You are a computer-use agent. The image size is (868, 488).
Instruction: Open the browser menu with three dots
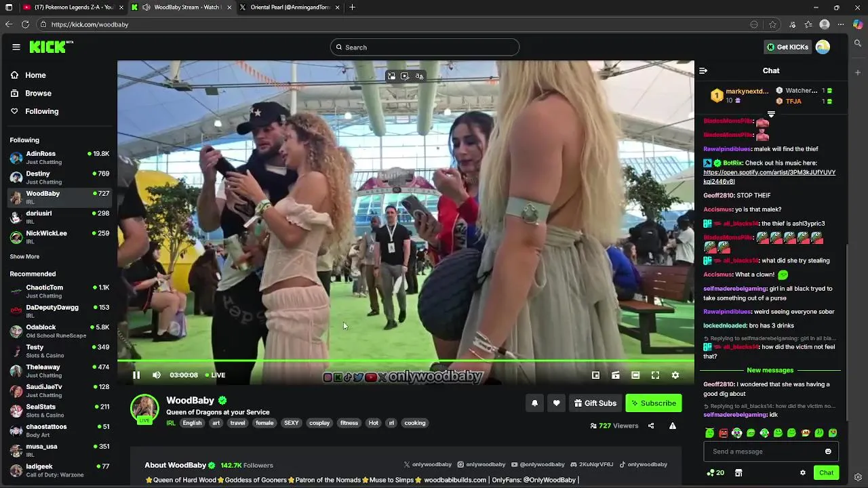point(841,24)
